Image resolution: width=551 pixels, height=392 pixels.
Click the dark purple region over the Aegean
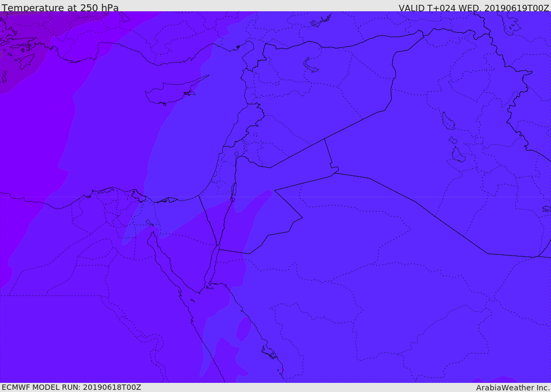[25, 46]
